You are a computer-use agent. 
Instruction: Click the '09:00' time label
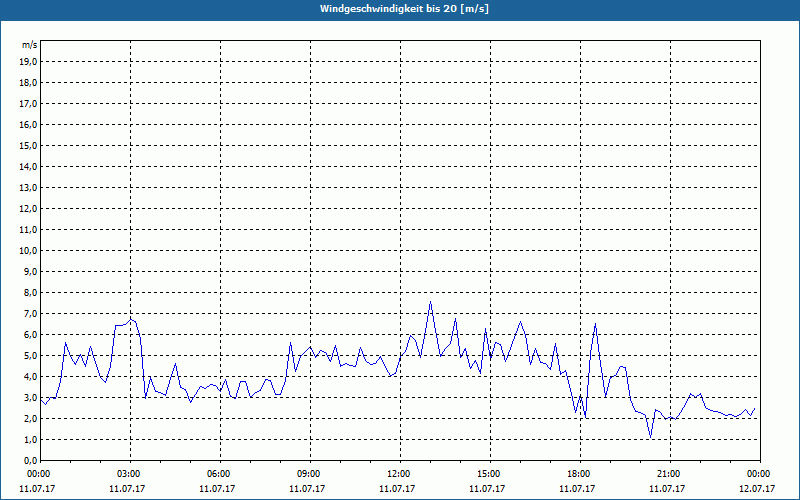(x=310, y=474)
